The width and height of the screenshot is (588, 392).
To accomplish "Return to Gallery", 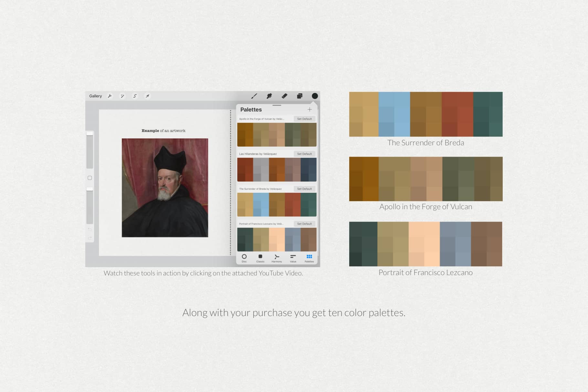I will [95, 96].
